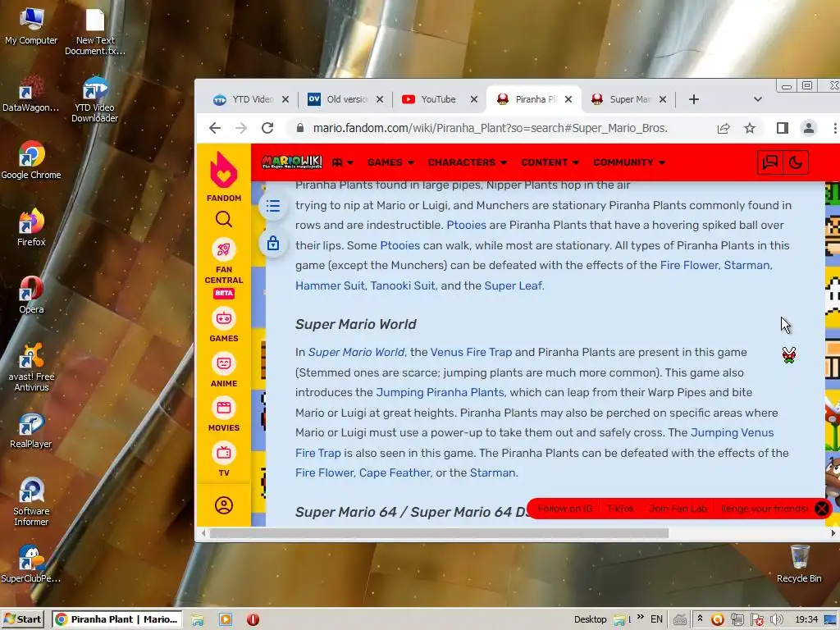Viewport: 840px width, 630px height.
Task: Open Chrome's tab search chevron
Action: 757,99
